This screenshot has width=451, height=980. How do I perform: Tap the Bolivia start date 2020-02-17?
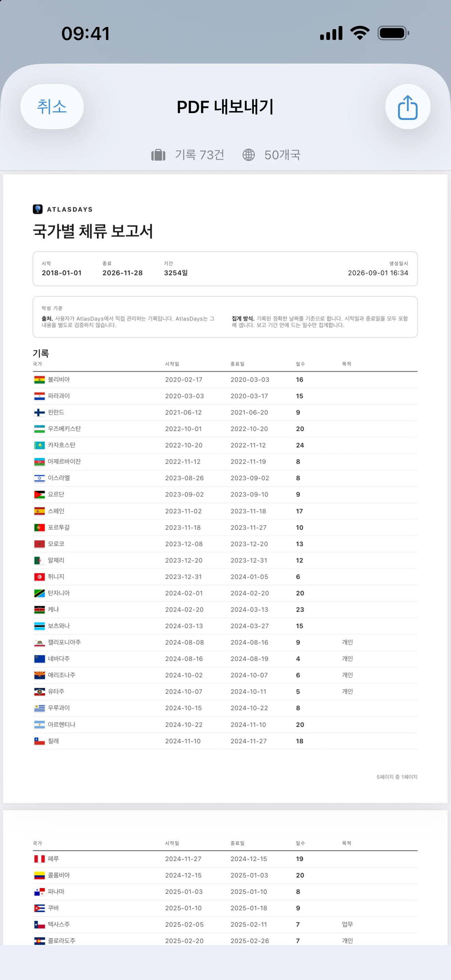[184, 380]
